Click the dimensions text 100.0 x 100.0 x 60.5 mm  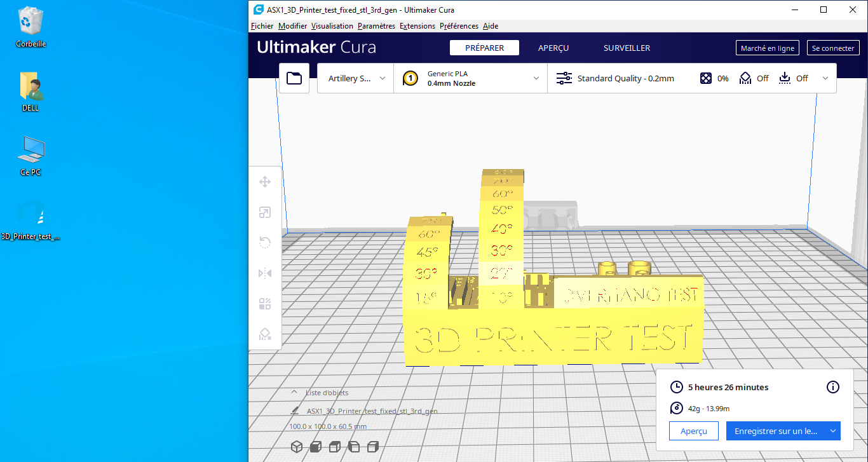point(328,426)
